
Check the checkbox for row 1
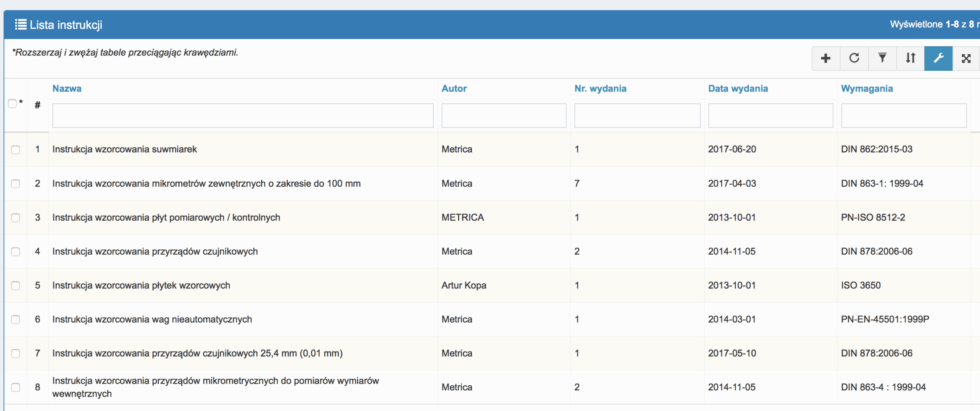click(16, 150)
